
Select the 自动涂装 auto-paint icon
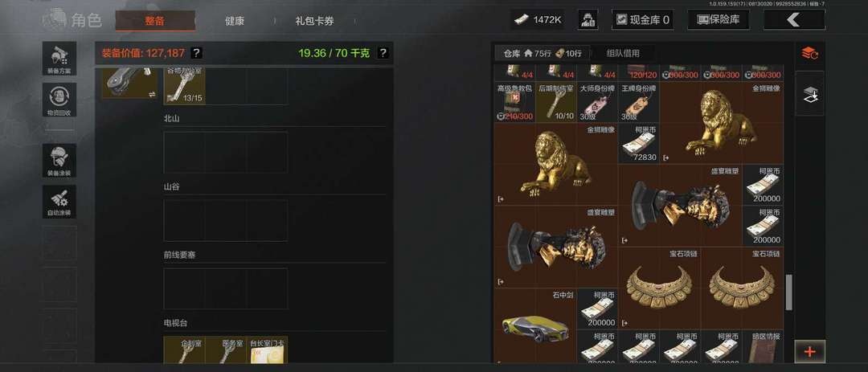tap(59, 202)
